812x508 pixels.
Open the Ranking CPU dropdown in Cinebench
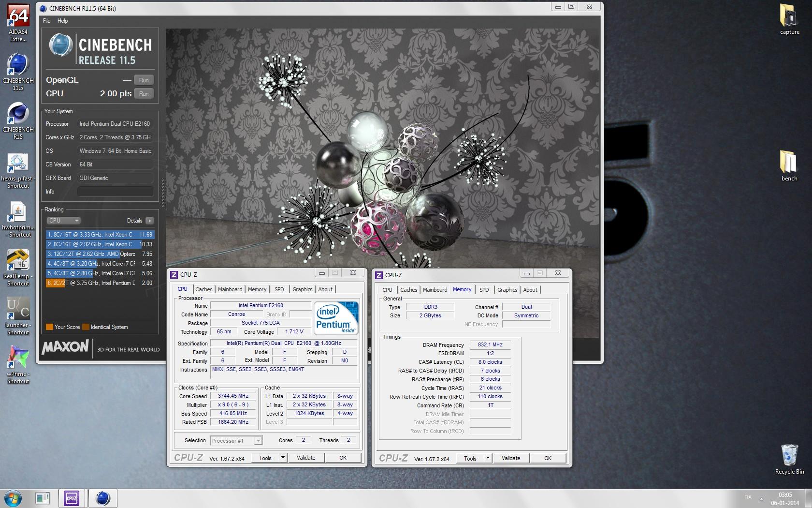tap(63, 220)
